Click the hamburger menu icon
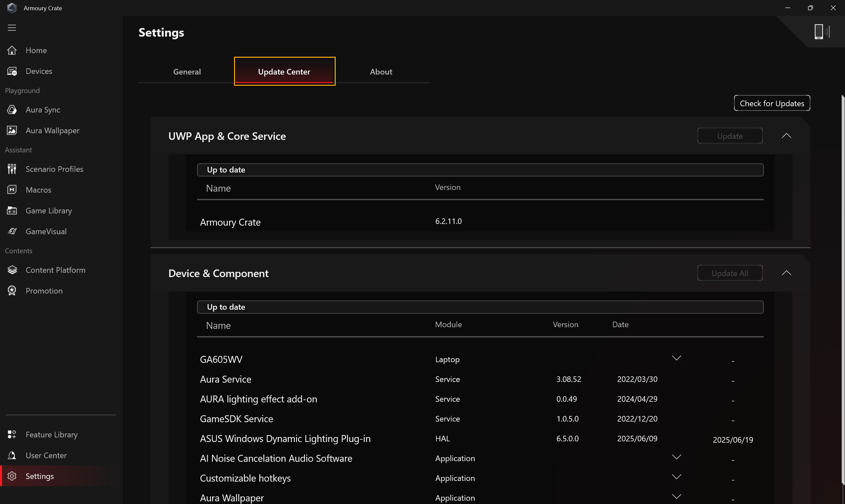 pos(12,28)
